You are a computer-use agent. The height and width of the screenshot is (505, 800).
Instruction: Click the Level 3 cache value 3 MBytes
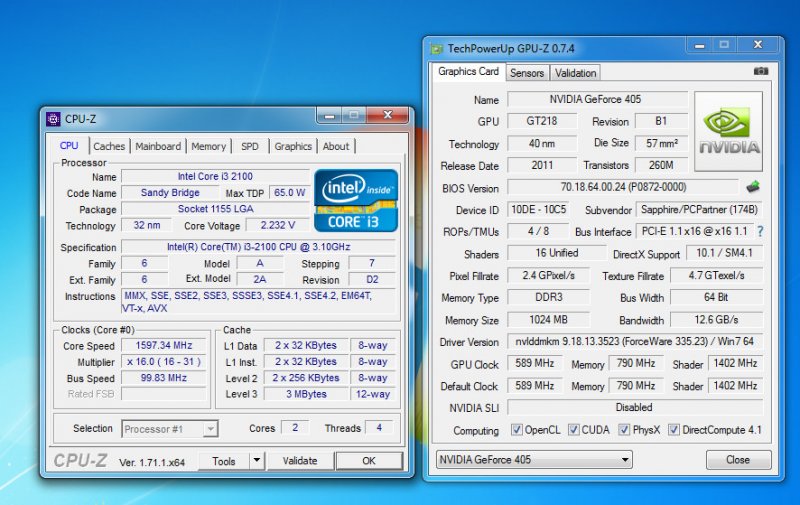click(306, 394)
